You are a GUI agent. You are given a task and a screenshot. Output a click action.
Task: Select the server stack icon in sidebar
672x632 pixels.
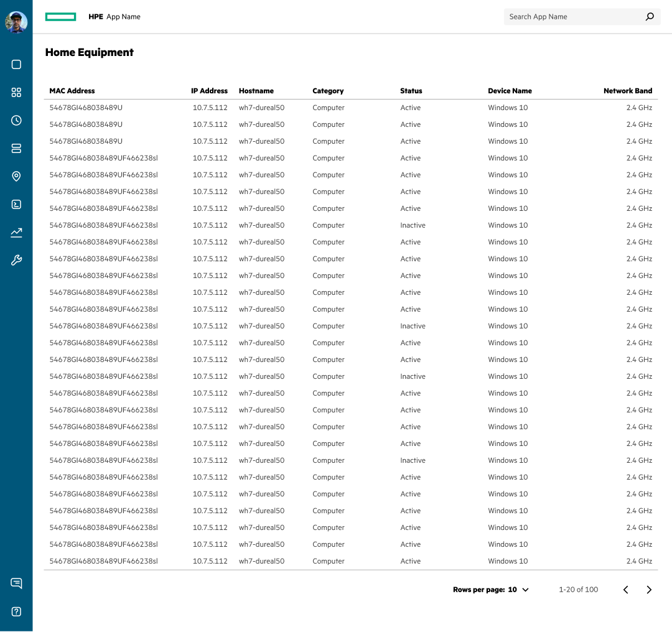click(x=16, y=149)
